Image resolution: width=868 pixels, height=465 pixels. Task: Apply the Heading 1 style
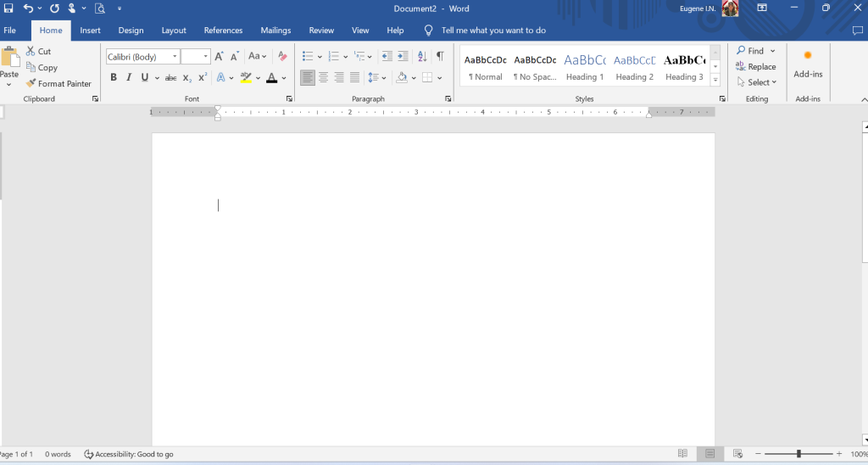pyautogui.click(x=585, y=67)
